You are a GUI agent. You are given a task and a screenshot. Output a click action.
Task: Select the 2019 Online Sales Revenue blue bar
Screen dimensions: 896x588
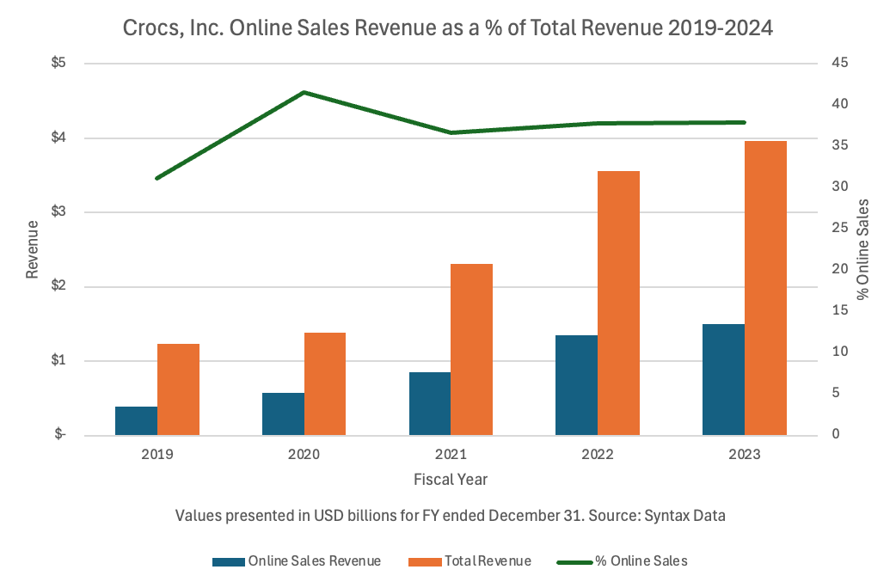click(x=135, y=420)
